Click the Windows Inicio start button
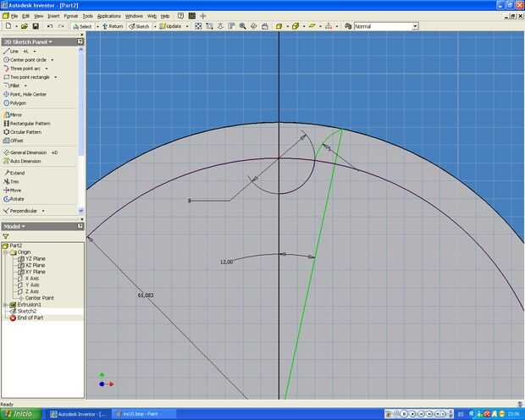The height and width of the screenshot is (420, 525). pyautogui.click(x=21, y=414)
